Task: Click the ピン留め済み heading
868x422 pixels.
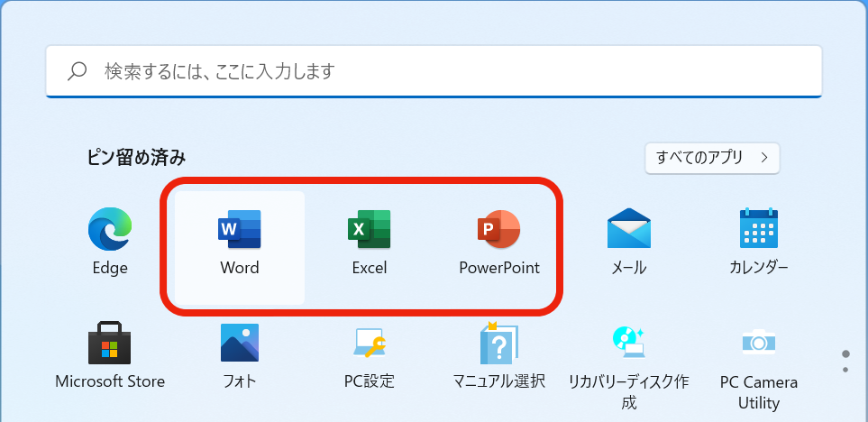Action: pyautogui.click(x=136, y=158)
